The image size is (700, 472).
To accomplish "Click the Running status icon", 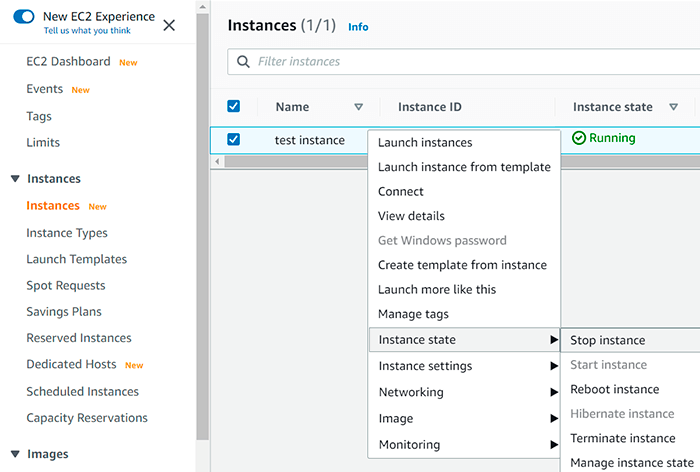I will pyautogui.click(x=579, y=138).
